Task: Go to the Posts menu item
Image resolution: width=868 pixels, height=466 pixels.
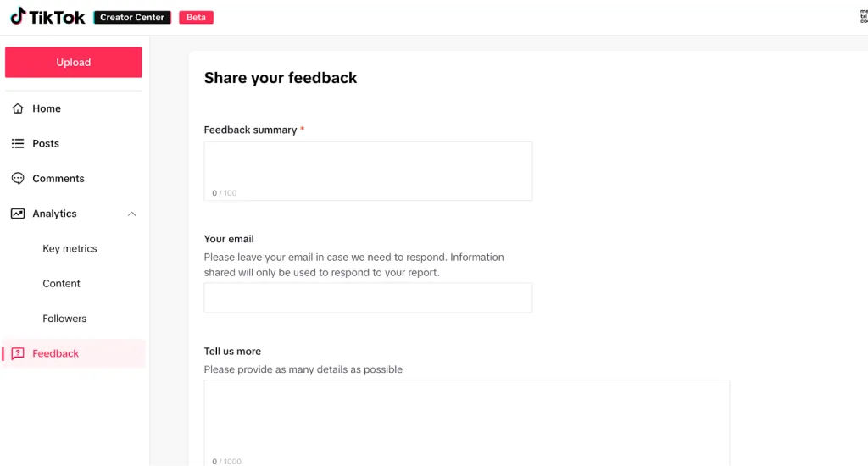Action: click(x=74, y=143)
